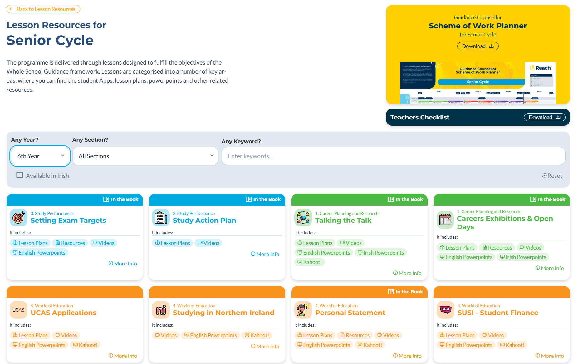Click the Personal Statement thinking person icon
The image size is (588, 364).
(x=303, y=310)
